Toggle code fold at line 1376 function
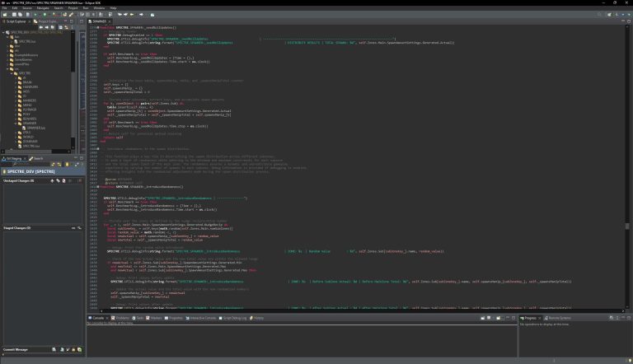 (x=98, y=27)
